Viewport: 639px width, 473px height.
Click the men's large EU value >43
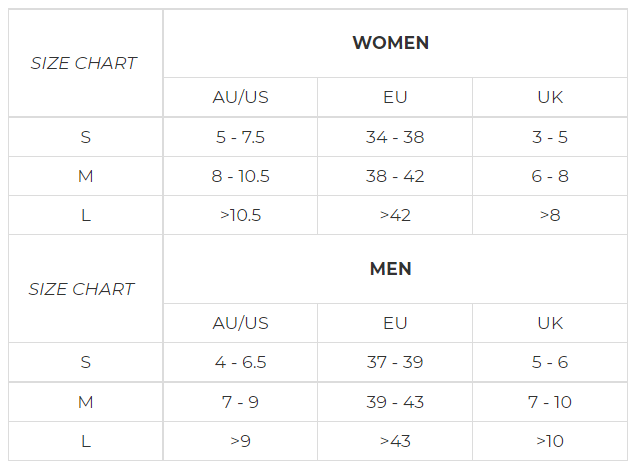click(395, 441)
